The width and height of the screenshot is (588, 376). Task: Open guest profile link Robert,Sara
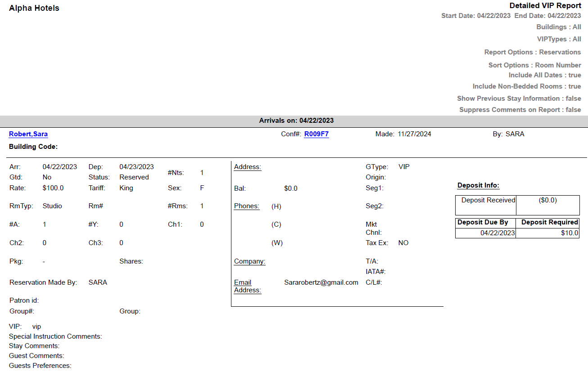pyautogui.click(x=28, y=134)
